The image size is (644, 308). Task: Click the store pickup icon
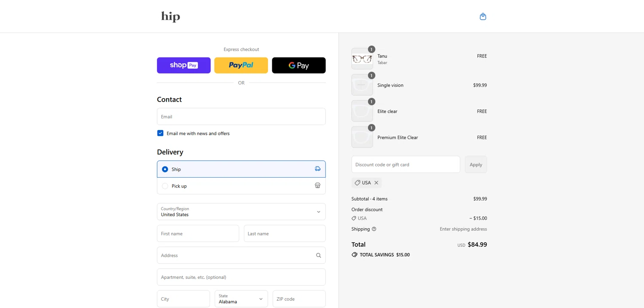tap(318, 186)
